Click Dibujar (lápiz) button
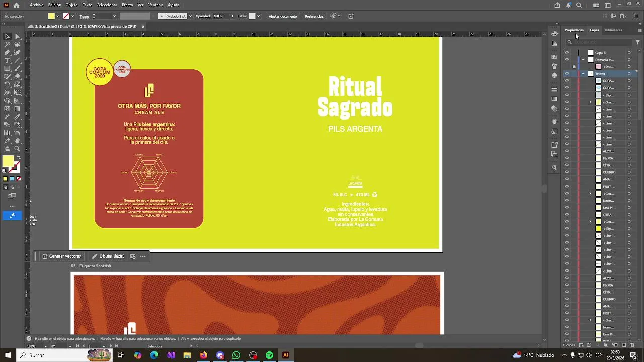The height and width of the screenshot is (362, 644). pyautogui.click(x=108, y=256)
